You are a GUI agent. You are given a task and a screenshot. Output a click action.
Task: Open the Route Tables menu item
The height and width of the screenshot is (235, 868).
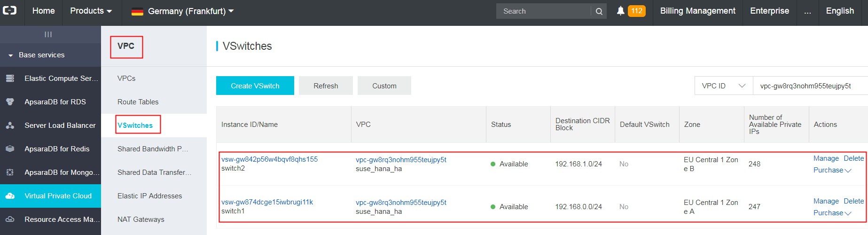tap(138, 102)
